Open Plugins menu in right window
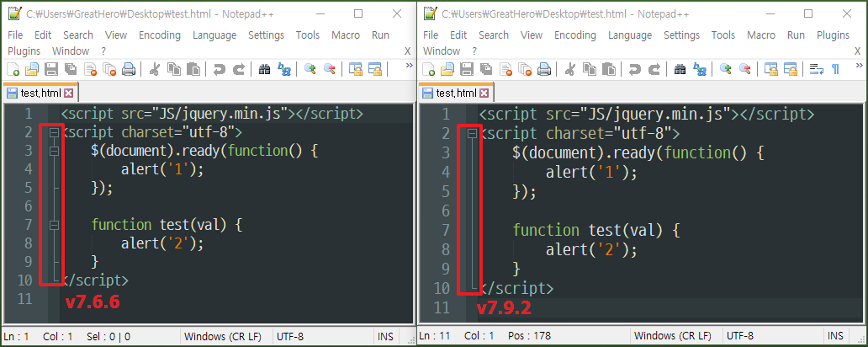Viewport: 868px width, 347px height. (x=834, y=35)
